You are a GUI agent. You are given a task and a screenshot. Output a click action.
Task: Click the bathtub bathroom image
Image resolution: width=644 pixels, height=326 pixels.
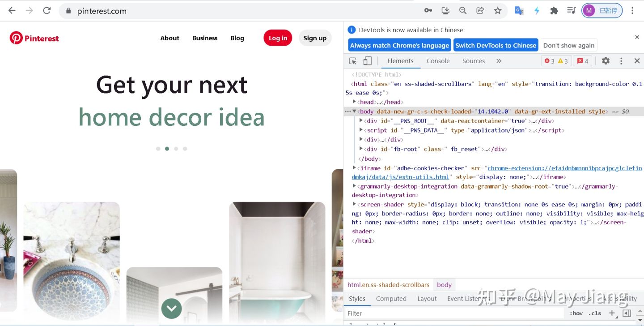[277, 262]
